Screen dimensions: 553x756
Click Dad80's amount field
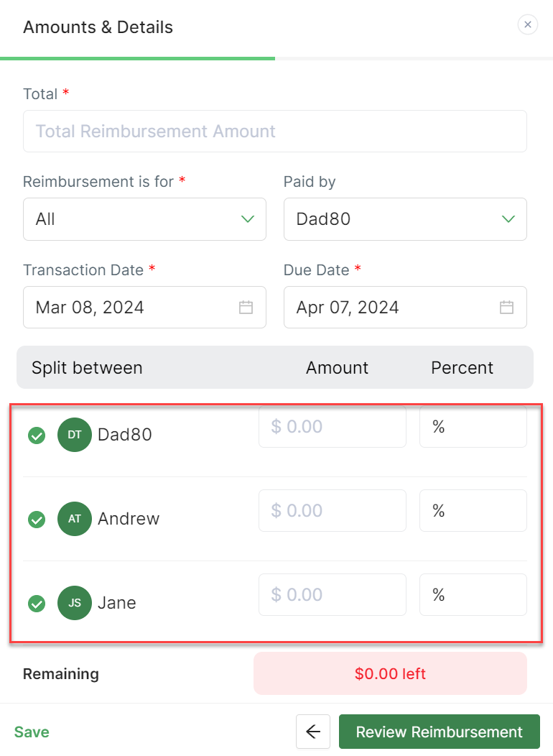pyautogui.click(x=332, y=427)
